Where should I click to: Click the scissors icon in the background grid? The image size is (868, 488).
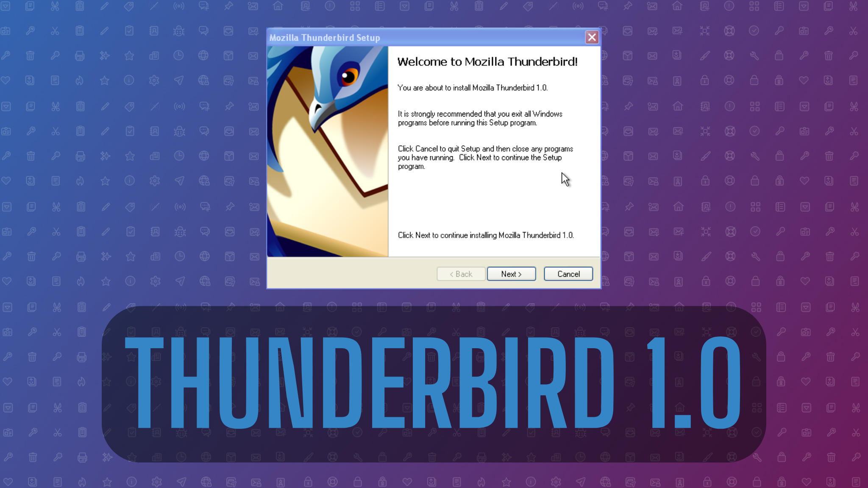[56, 6]
